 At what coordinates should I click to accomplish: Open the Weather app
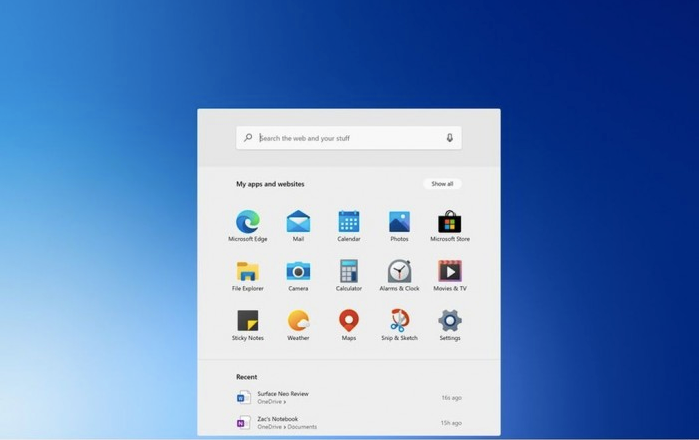(x=298, y=325)
